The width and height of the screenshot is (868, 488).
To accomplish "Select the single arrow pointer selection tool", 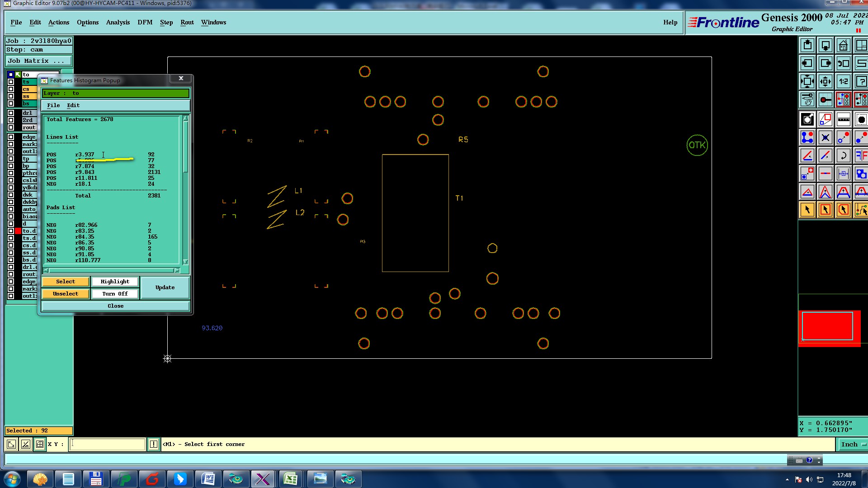I will point(807,210).
